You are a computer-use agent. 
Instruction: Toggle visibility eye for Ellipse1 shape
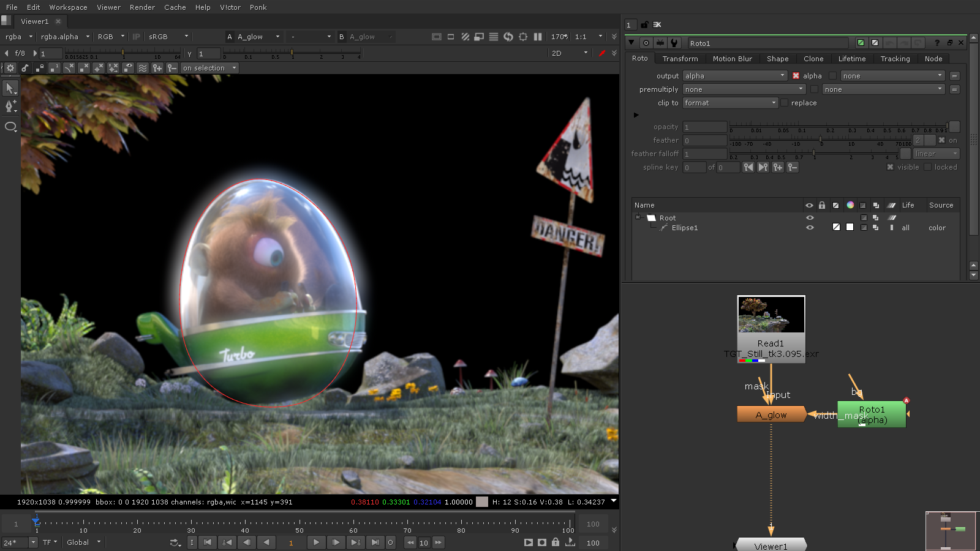pos(810,228)
